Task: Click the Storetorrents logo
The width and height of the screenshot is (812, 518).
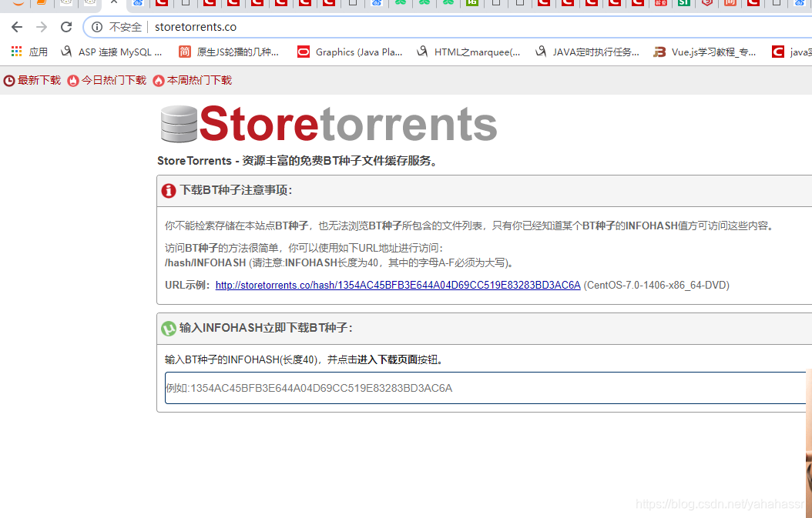Action: coord(328,124)
